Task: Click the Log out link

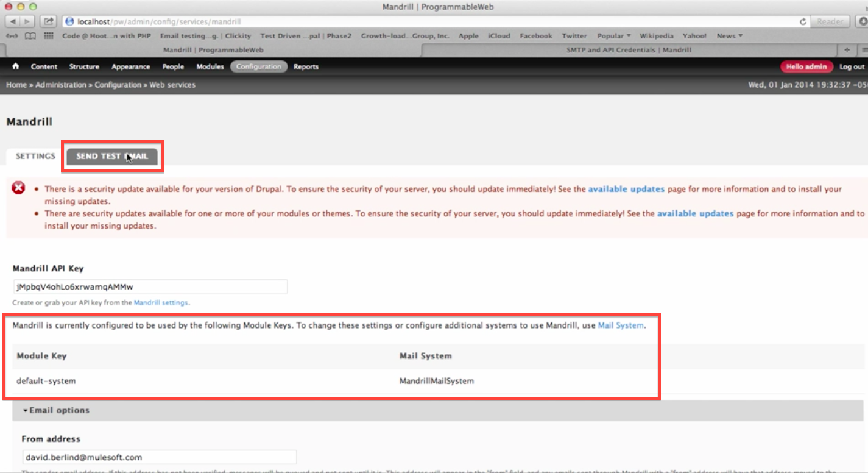Action: click(852, 66)
